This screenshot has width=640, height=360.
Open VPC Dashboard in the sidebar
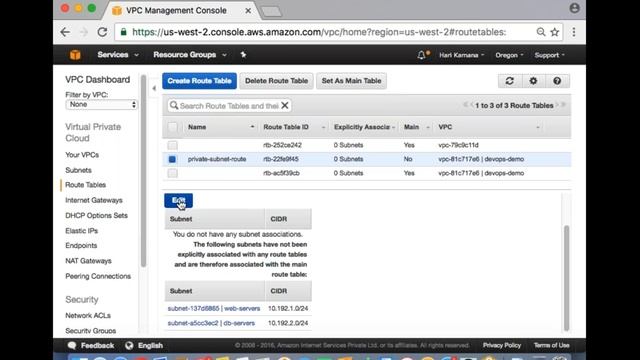click(x=98, y=80)
